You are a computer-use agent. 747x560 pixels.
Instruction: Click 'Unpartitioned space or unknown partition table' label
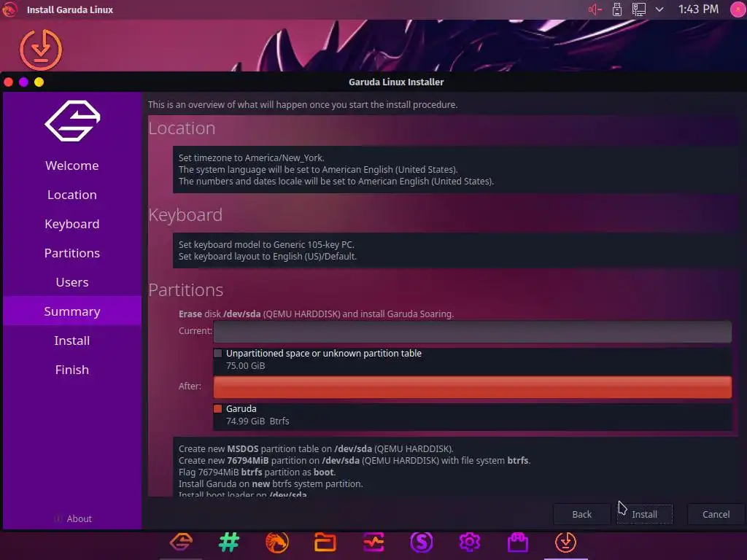click(324, 354)
